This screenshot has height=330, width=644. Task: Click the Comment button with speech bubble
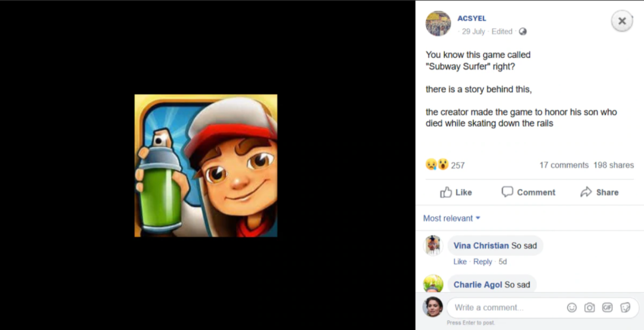click(x=528, y=192)
